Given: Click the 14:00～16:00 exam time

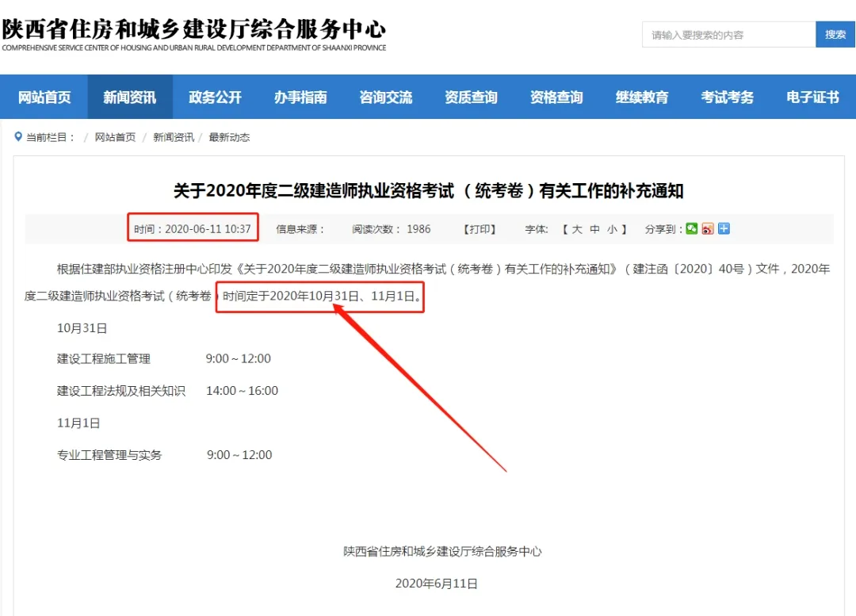Looking at the screenshot, I should [243, 391].
